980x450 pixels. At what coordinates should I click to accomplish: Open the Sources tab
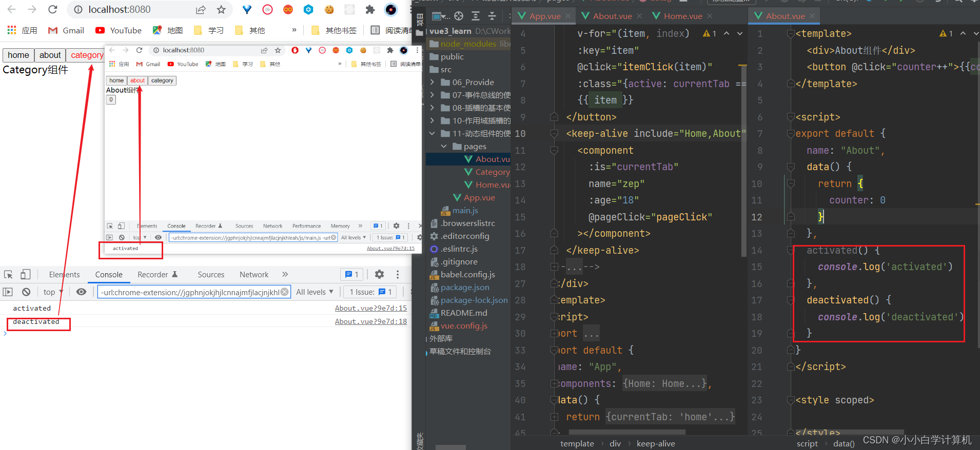click(211, 275)
